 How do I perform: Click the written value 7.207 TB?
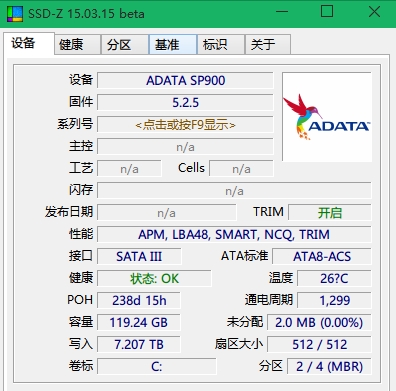pyautogui.click(x=139, y=345)
